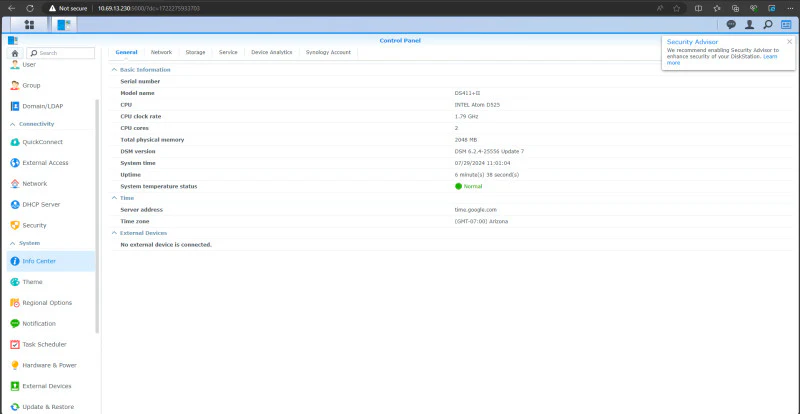Image resolution: width=800 pixels, height=414 pixels.
Task: Select Info Center in the sidebar
Action: 51,261
